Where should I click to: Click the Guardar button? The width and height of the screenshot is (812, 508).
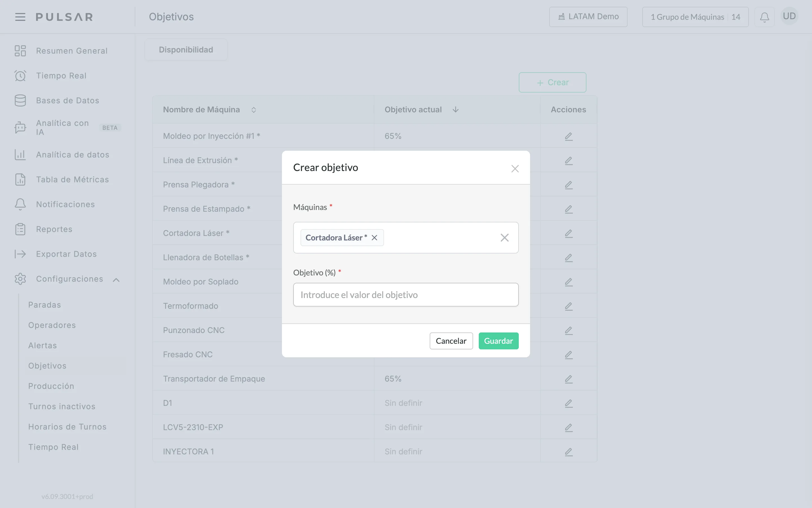tap(498, 341)
